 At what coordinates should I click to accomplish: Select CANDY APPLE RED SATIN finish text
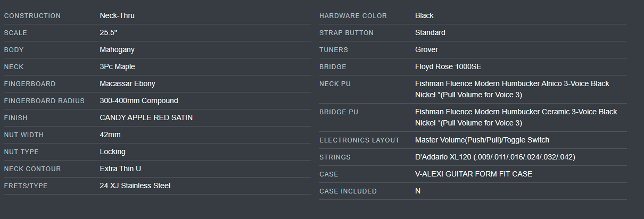146,117
